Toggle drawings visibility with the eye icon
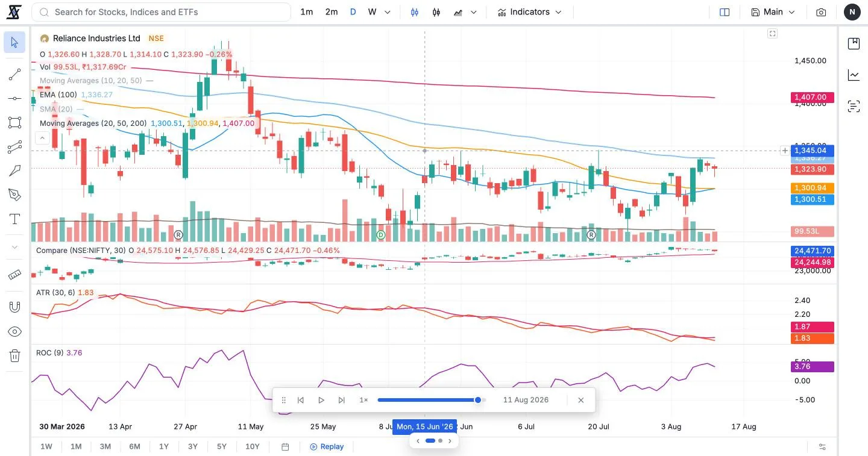Viewport: 868px width, 456px height. coord(14,332)
